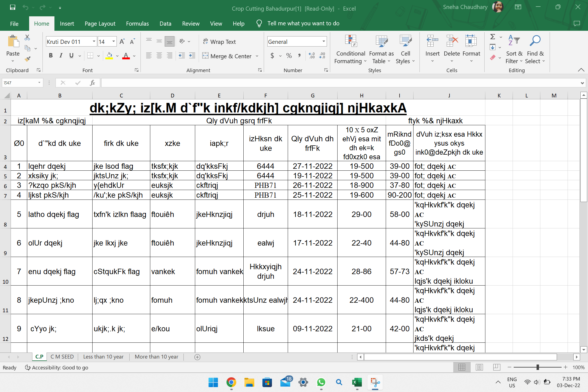This screenshot has height=392, width=588.
Task: Expand the General number format dropdown
Action: click(x=324, y=42)
